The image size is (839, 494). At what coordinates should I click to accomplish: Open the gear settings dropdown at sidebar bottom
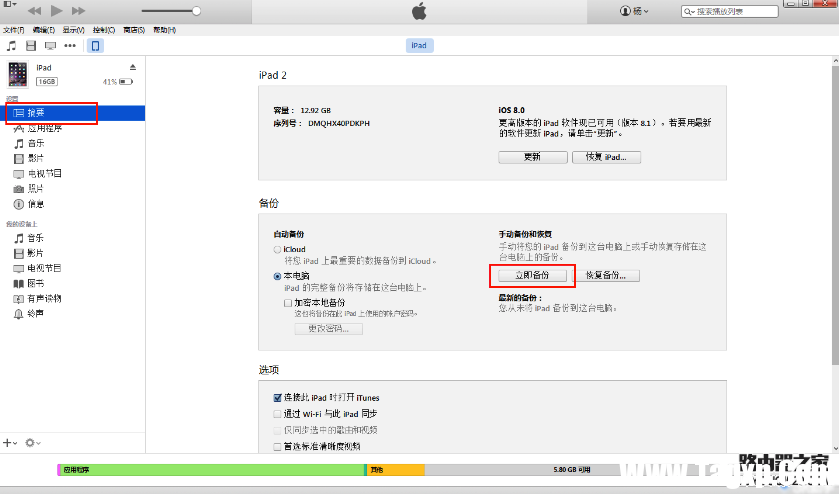pyautogui.click(x=33, y=443)
